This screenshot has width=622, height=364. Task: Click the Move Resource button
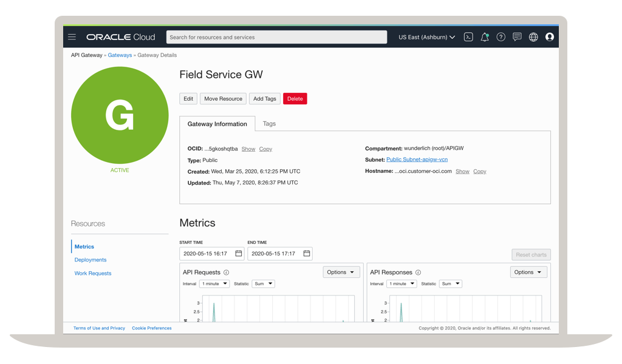[x=223, y=99]
